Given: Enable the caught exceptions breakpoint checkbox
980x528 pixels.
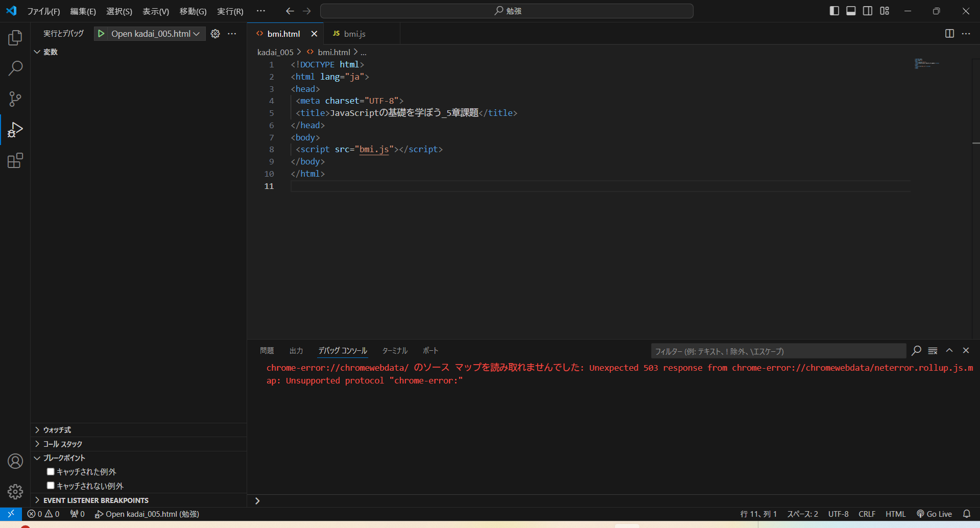Looking at the screenshot, I should click(51, 471).
